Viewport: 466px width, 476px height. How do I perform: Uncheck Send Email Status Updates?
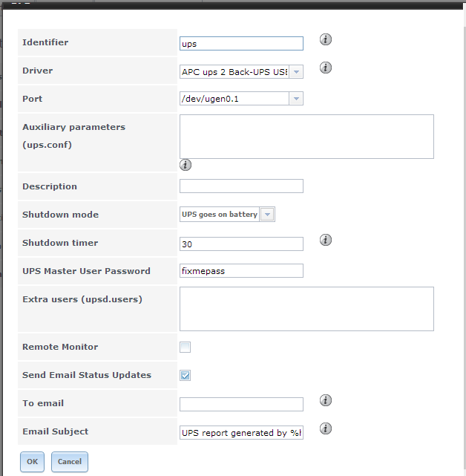(186, 375)
